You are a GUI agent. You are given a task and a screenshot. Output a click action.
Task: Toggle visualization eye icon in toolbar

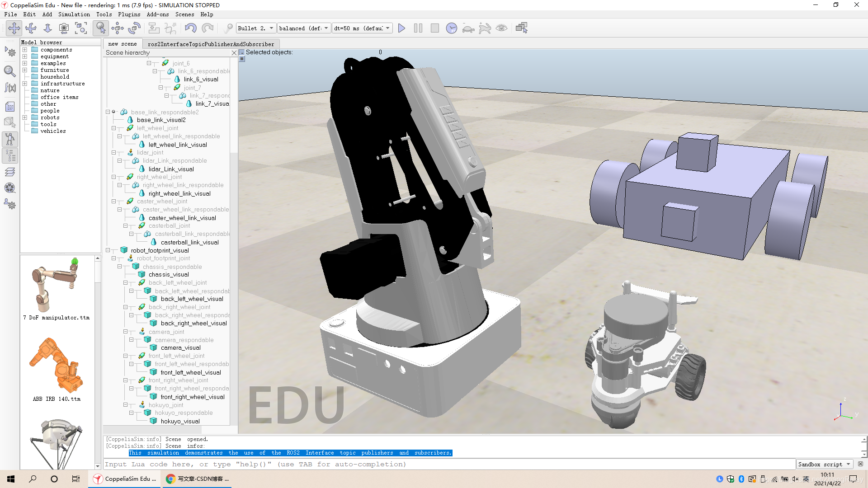click(x=501, y=28)
